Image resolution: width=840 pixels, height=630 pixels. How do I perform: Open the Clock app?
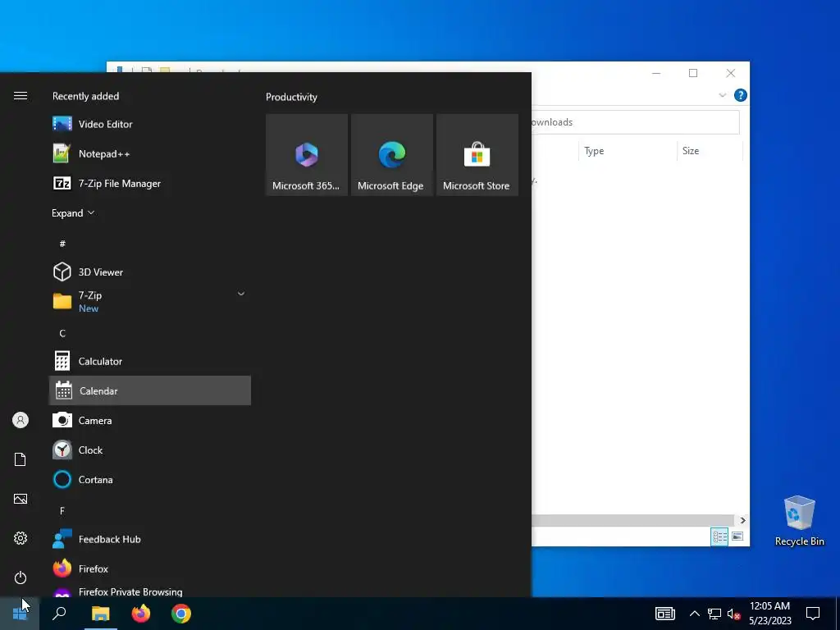150,450
